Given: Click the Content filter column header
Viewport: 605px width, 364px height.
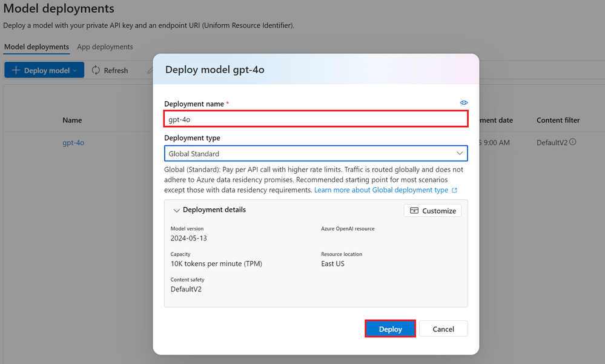Looking at the screenshot, I should click(x=558, y=120).
